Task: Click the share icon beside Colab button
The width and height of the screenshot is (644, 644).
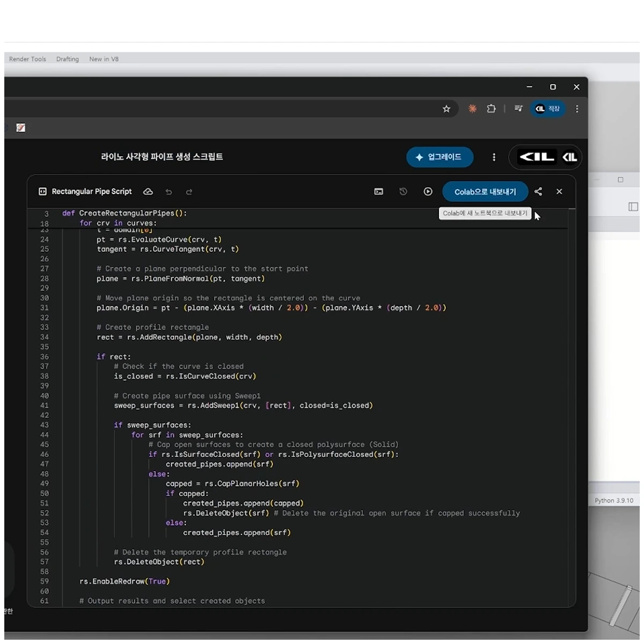Action: (x=538, y=192)
